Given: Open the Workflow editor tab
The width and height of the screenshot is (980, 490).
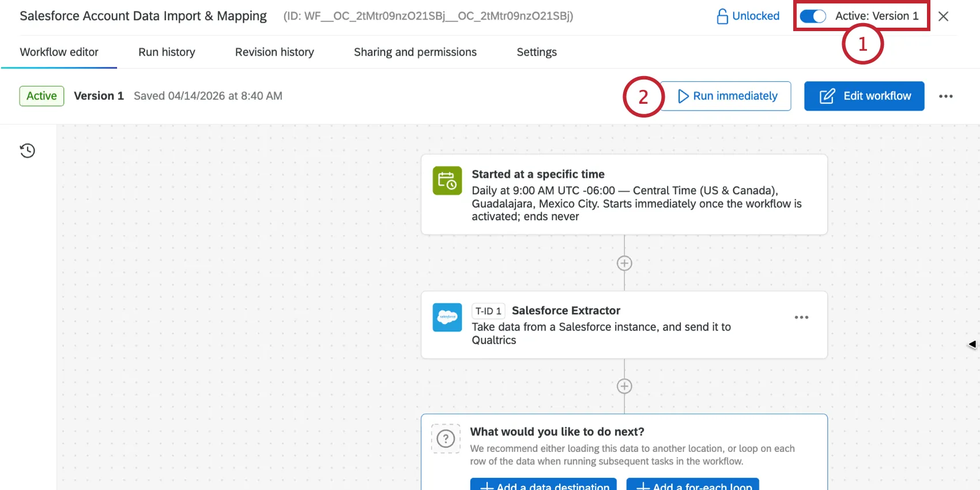Looking at the screenshot, I should click(x=59, y=52).
